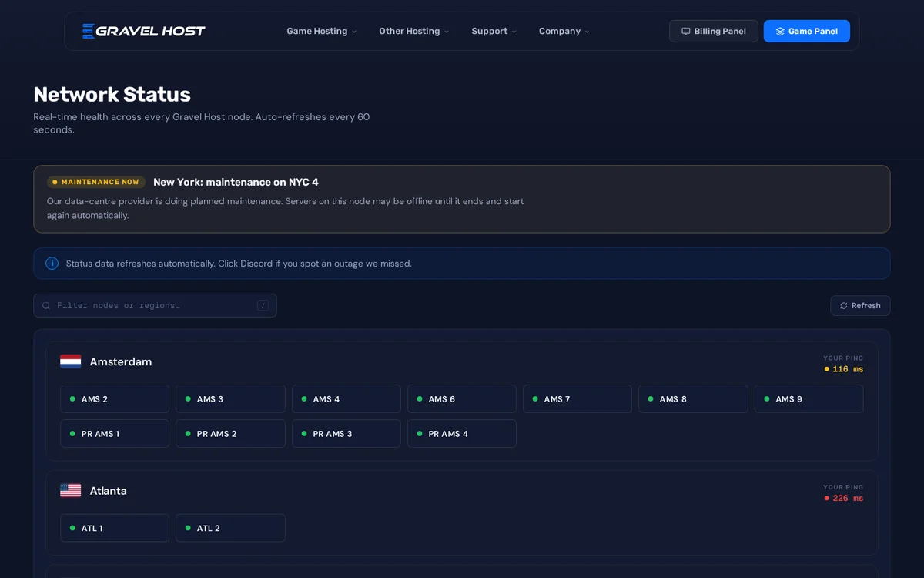Click the United States flag beside Atlanta
The width and height of the screenshot is (924, 578).
pos(71,490)
